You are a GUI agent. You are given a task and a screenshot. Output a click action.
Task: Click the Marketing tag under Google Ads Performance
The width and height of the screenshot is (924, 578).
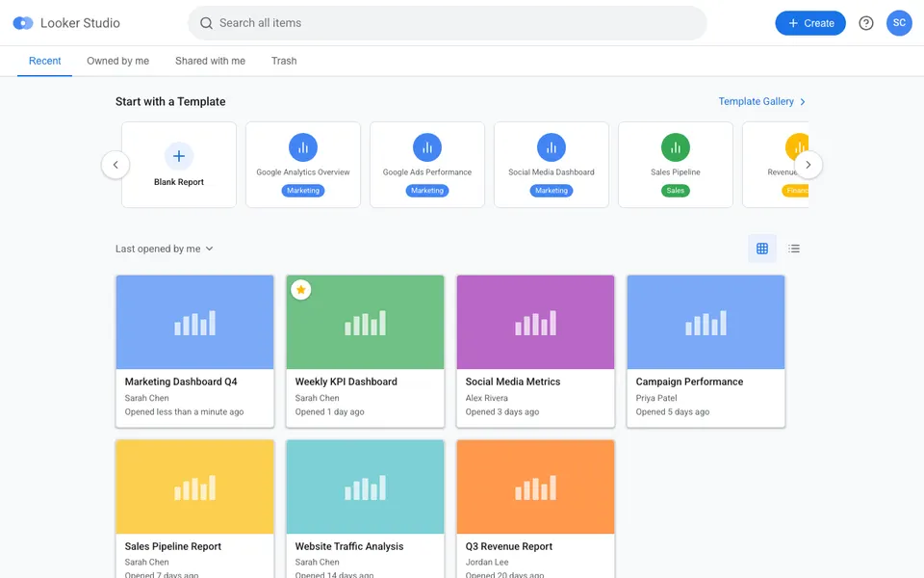coord(427,191)
